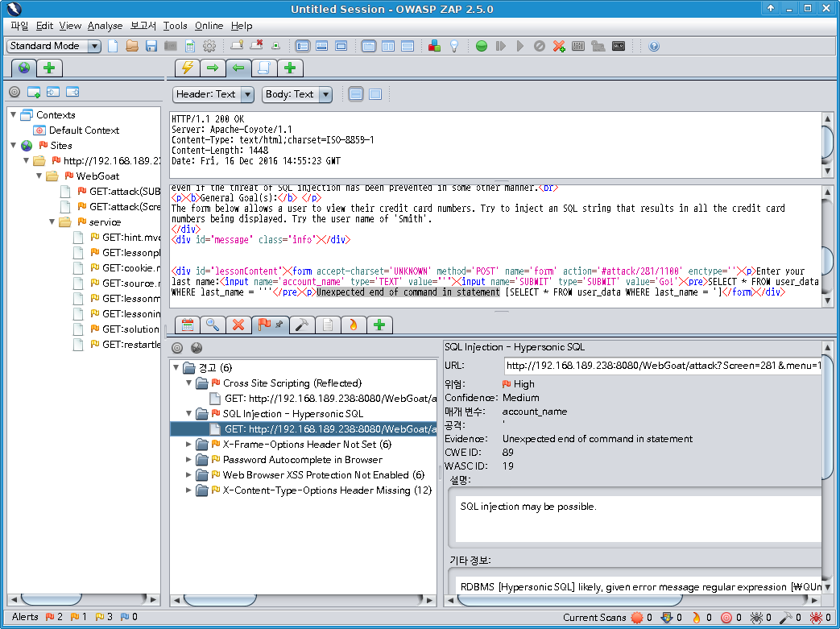The height and width of the screenshot is (629, 840).
Task: Open the Standard Mode dropdown
Action: pos(54,46)
